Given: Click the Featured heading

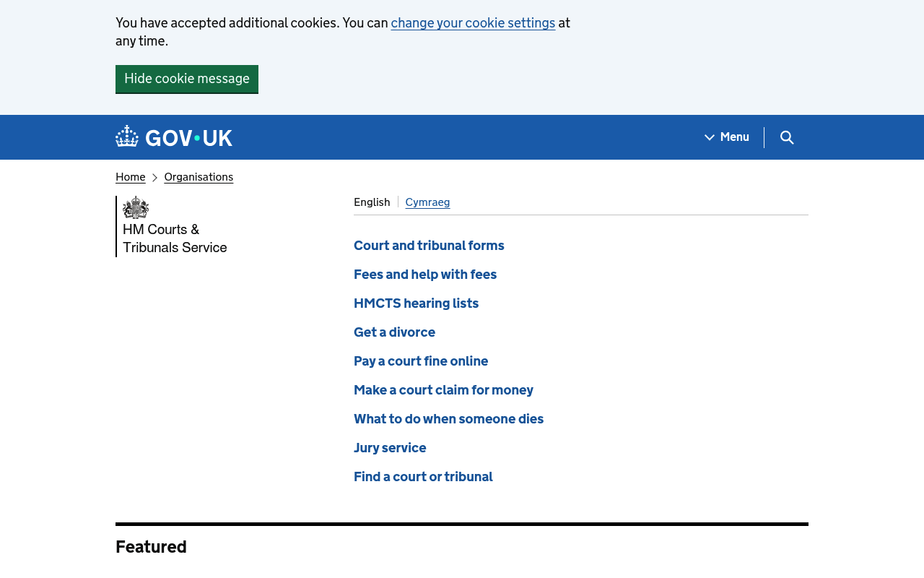Looking at the screenshot, I should click(x=151, y=547).
